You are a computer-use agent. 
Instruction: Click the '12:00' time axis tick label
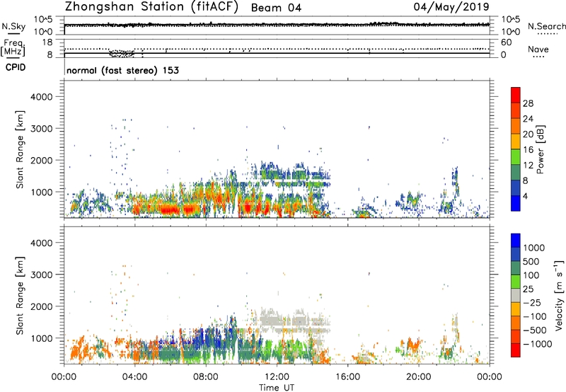(x=277, y=377)
